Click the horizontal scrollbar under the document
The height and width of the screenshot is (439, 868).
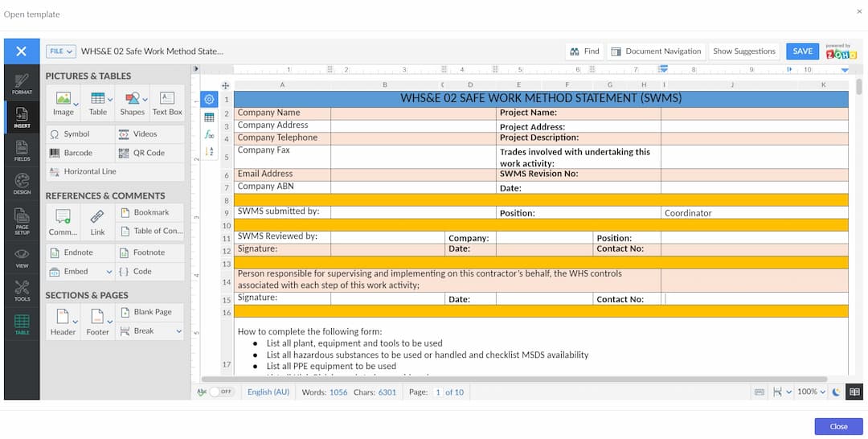coord(514,380)
